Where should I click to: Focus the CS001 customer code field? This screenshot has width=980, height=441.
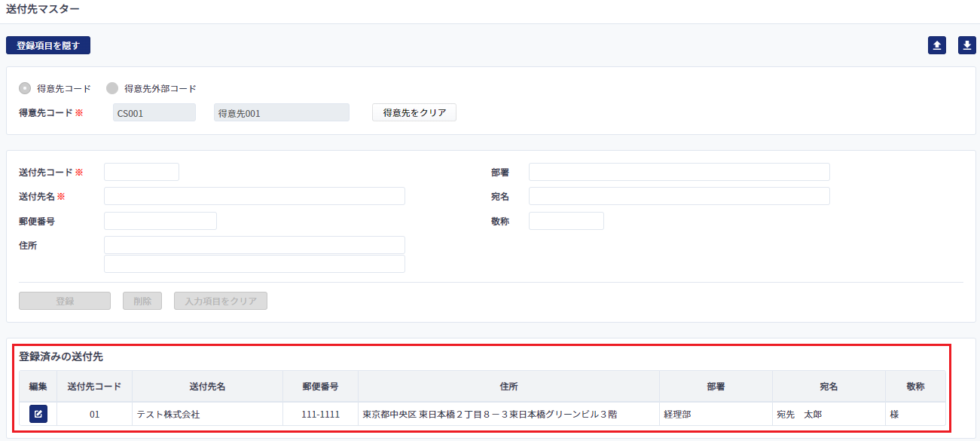154,113
